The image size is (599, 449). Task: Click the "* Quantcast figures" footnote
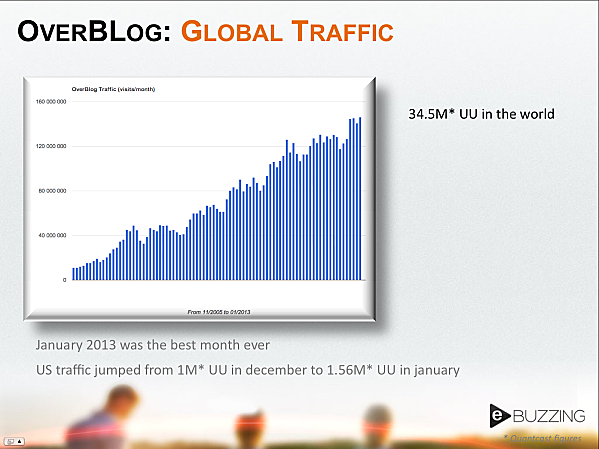click(x=542, y=439)
